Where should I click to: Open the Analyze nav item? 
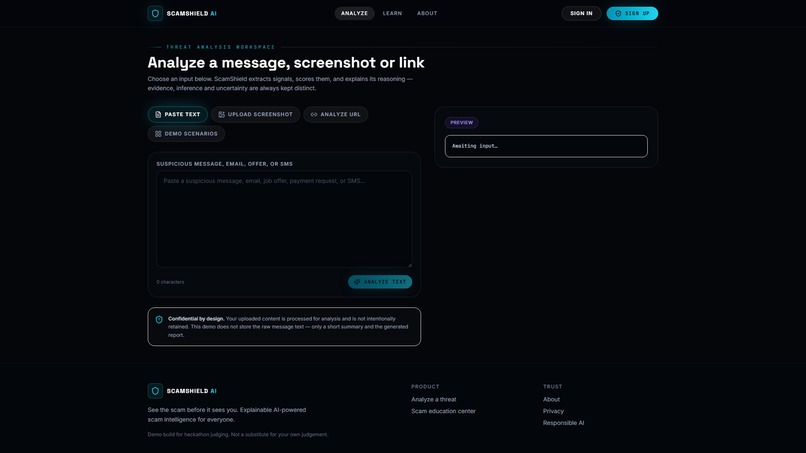[354, 13]
